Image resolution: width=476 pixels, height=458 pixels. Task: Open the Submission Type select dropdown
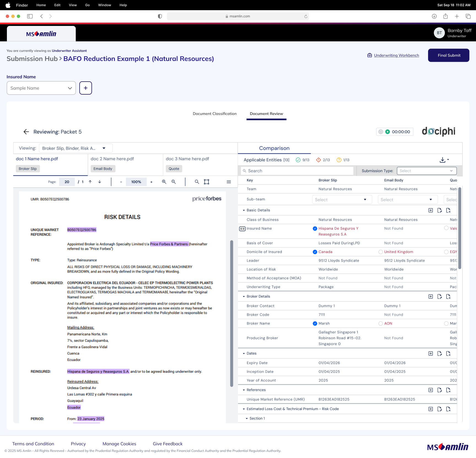(x=426, y=171)
